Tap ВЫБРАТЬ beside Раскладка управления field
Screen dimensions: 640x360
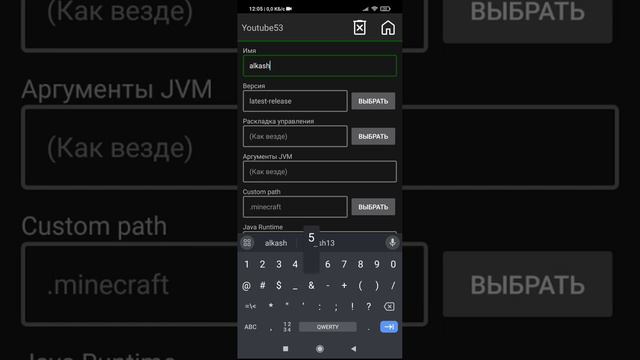click(x=373, y=136)
